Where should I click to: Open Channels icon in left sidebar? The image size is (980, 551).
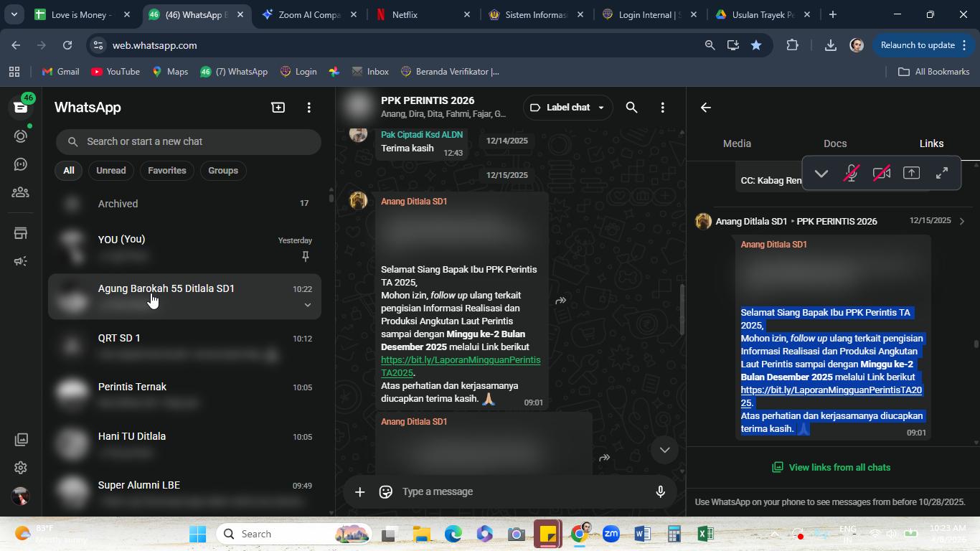(21, 165)
